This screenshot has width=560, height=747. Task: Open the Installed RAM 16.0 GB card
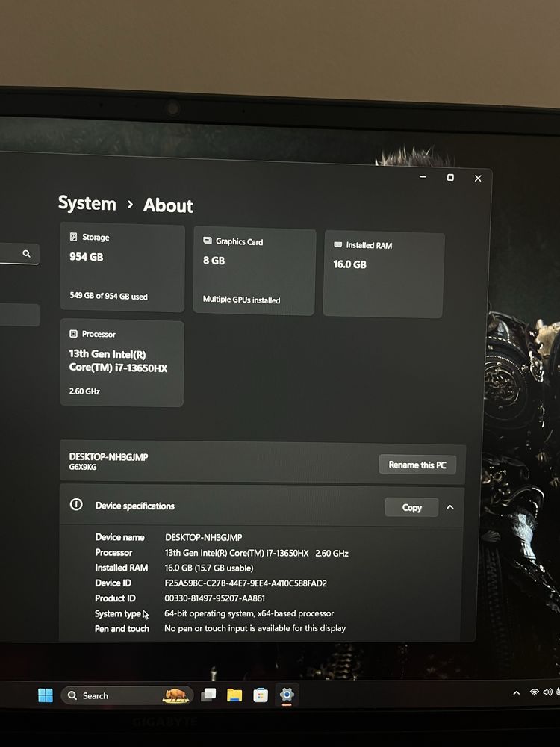coord(383,274)
